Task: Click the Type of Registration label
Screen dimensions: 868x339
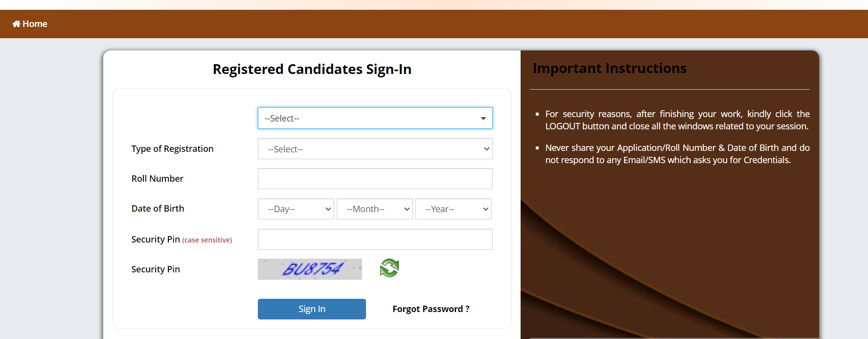Action: click(172, 149)
